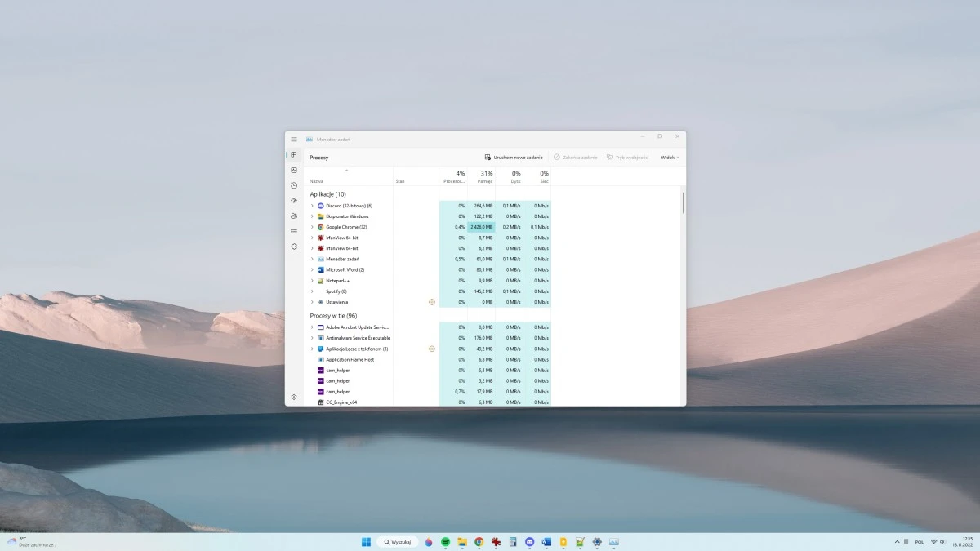This screenshot has height=551, width=980.
Task: Open the Users view
Action: pyautogui.click(x=294, y=216)
